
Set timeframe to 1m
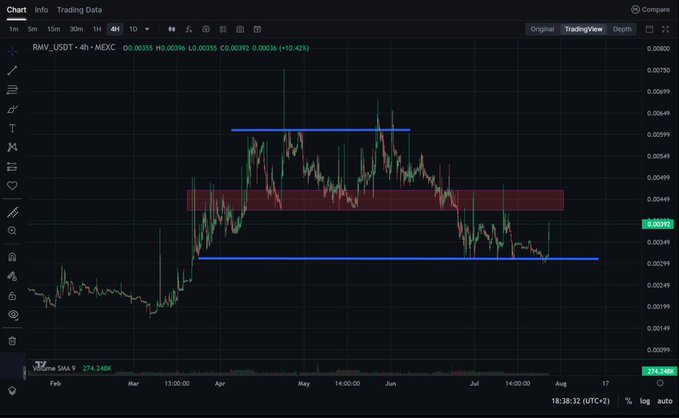14,29
